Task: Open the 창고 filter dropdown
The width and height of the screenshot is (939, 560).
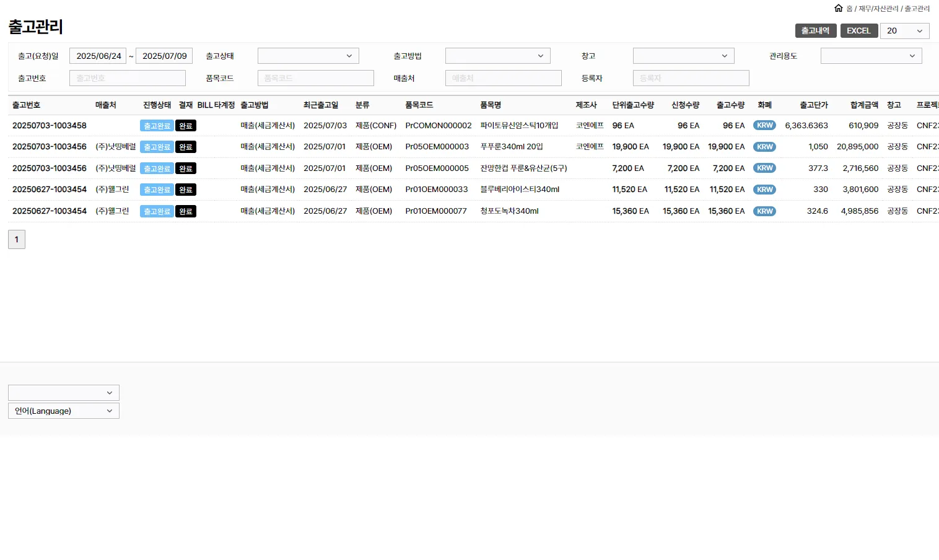Action: pyautogui.click(x=683, y=56)
